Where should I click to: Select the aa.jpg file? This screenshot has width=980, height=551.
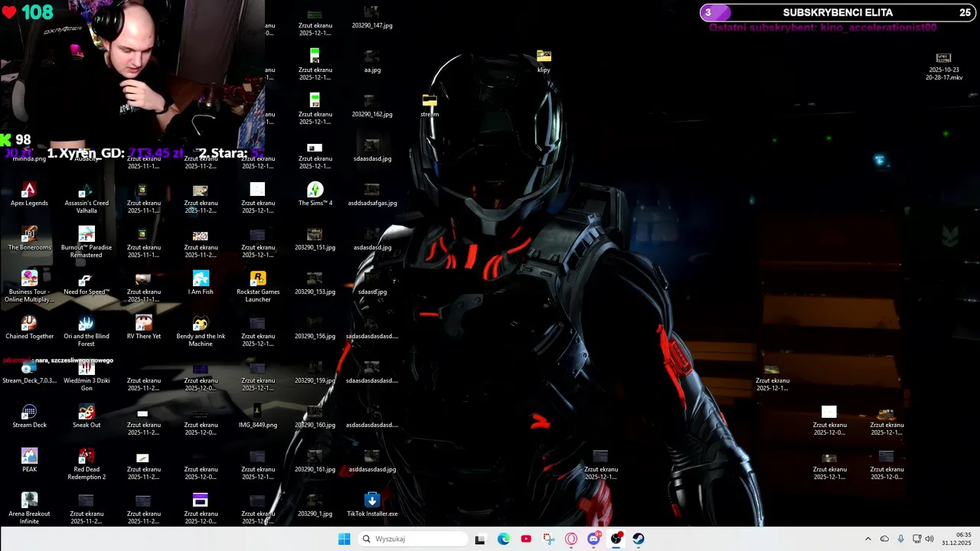tap(372, 61)
